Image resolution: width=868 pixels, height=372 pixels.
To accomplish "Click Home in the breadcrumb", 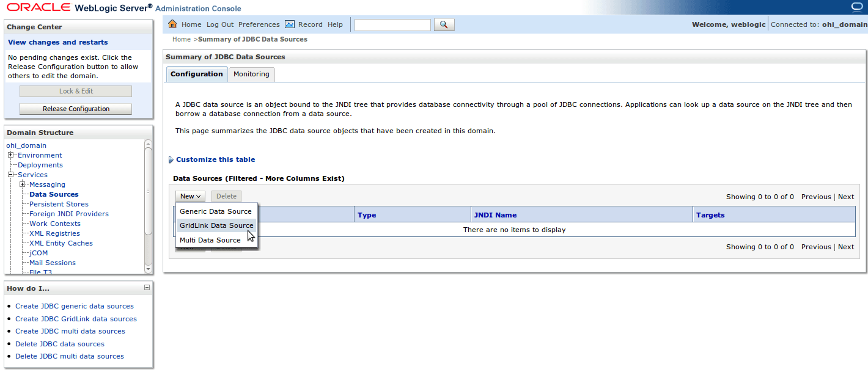I will 182,39.
